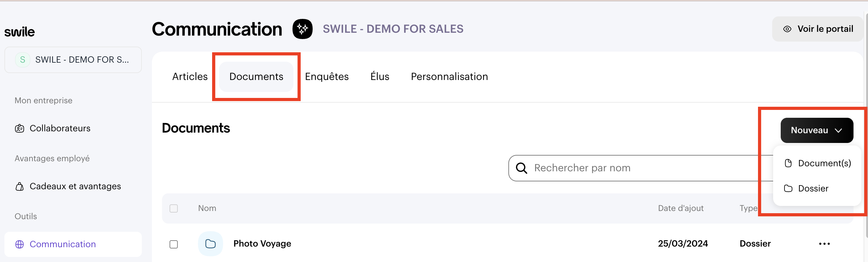This screenshot has height=262, width=868.
Task: Switch to the Articles tab
Action: coord(190,77)
